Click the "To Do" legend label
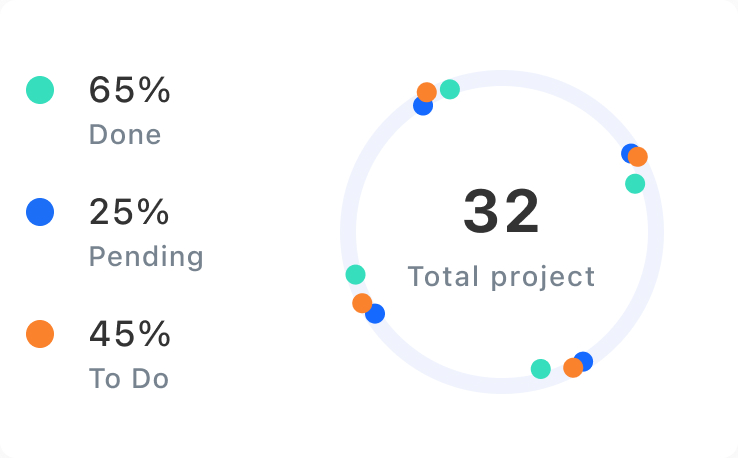Image resolution: width=738 pixels, height=458 pixels. point(129,379)
